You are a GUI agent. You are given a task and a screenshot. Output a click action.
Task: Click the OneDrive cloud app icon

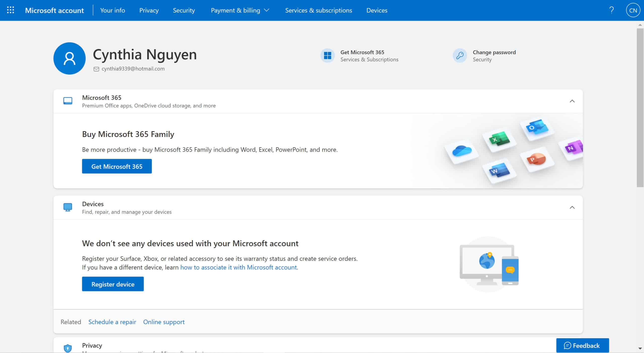pyautogui.click(x=462, y=151)
